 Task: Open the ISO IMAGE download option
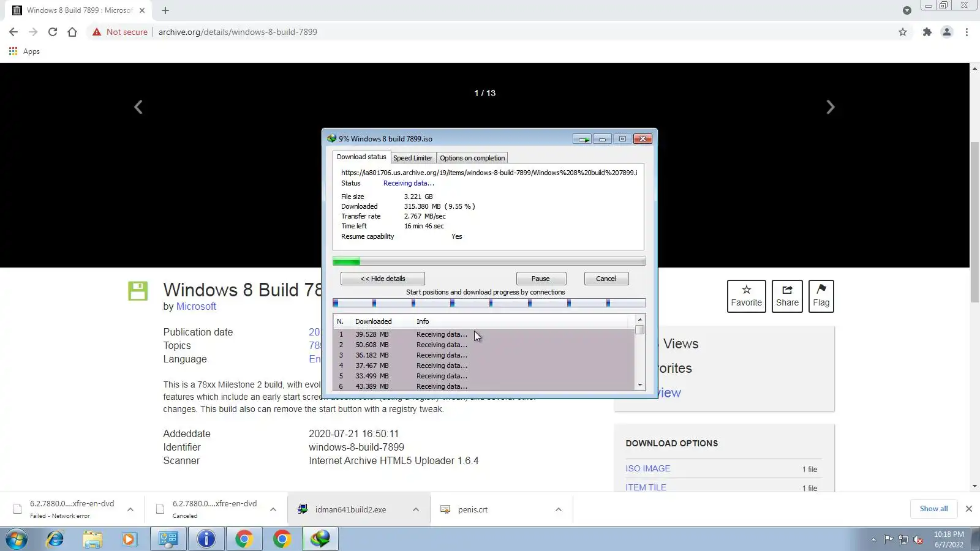coord(648,468)
